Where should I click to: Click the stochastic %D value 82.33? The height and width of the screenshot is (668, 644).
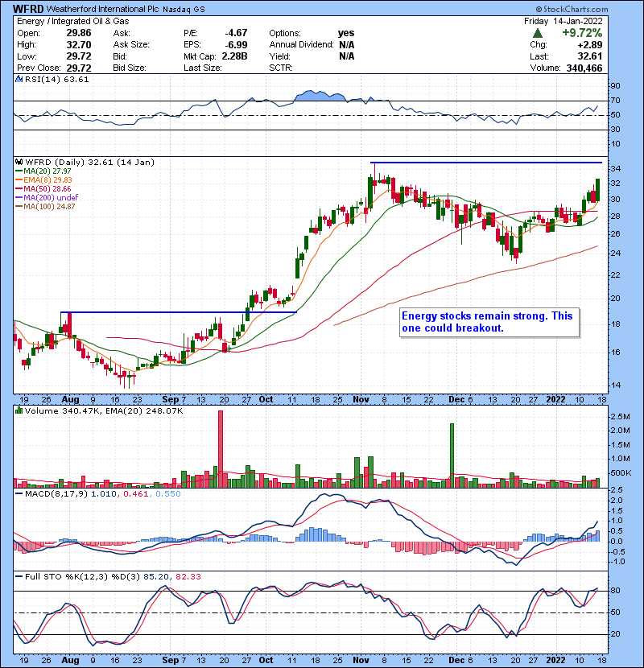(188, 577)
